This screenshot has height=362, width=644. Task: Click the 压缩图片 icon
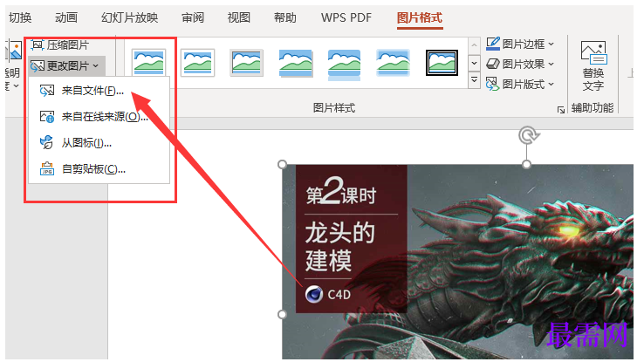(38, 44)
